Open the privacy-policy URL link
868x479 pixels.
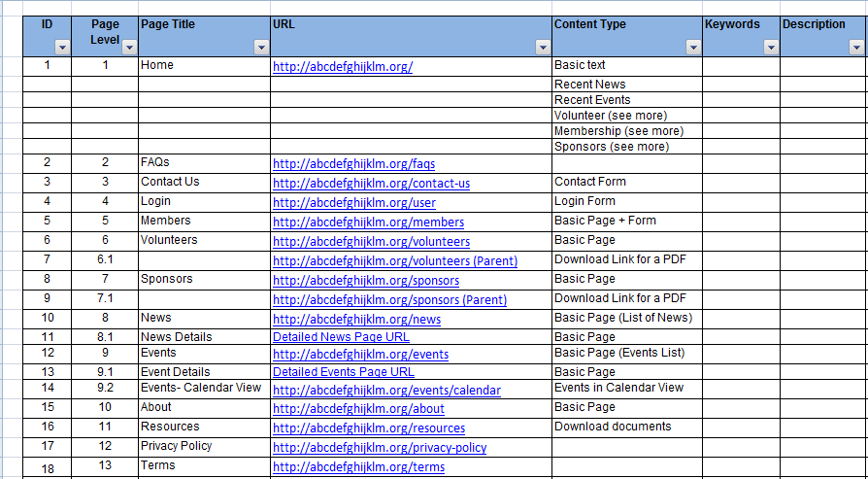[380, 448]
